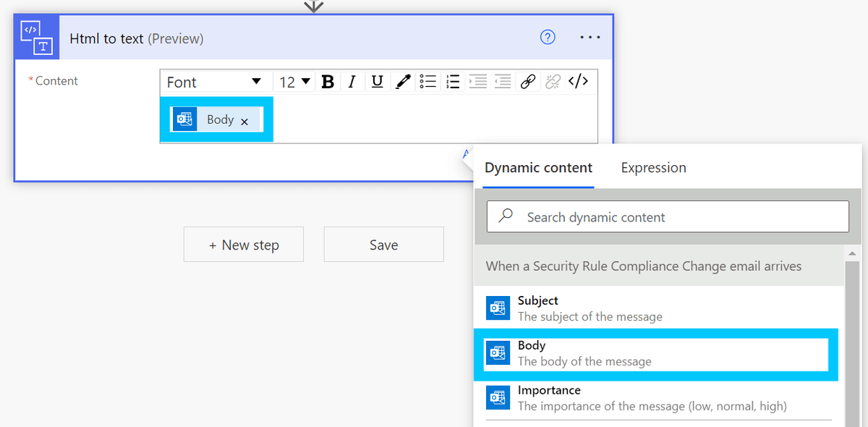The width and height of the screenshot is (868, 427).
Task: Click the remove link icon
Action: coord(552,82)
